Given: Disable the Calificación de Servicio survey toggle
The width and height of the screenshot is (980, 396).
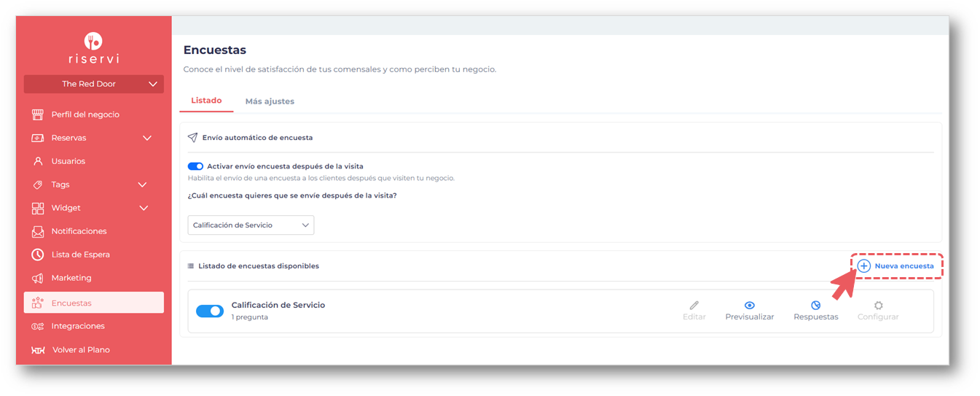Looking at the screenshot, I should tap(210, 311).
